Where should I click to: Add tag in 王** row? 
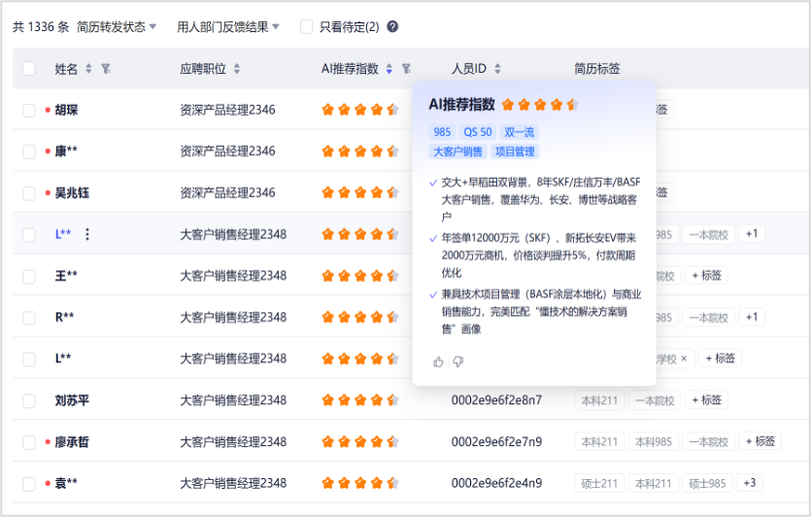[706, 275]
